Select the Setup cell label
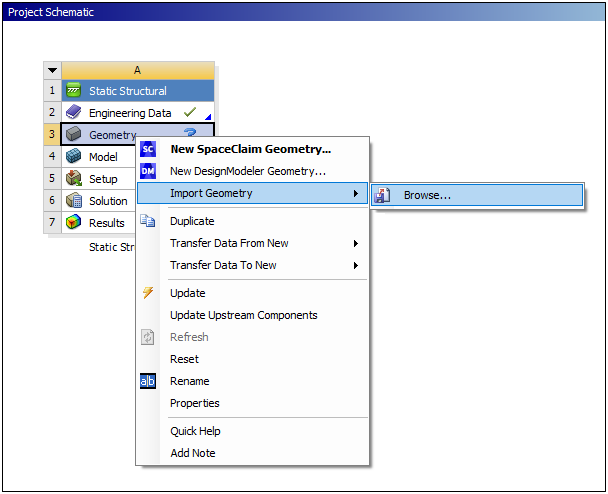 point(103,179)
